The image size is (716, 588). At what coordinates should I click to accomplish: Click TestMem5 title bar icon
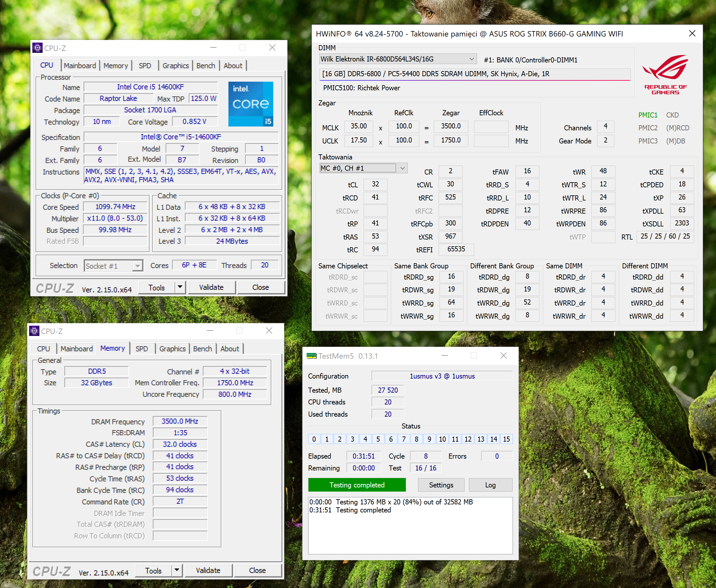tap(311, 355)
